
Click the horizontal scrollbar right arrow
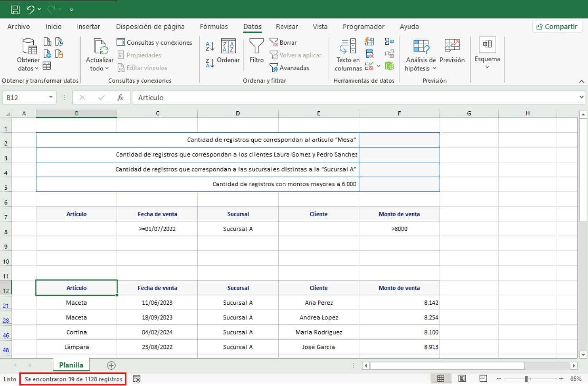click(574, 365)
